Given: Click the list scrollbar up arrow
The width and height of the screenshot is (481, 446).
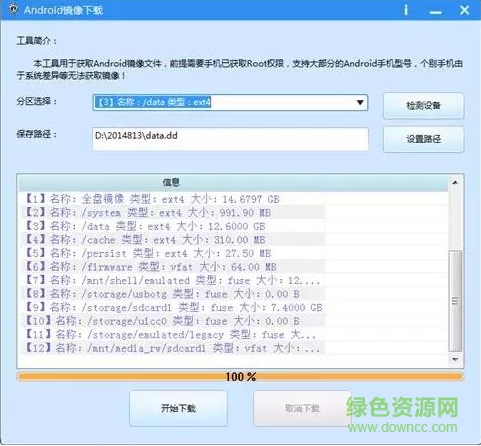Looking at the screenshot, I should tap(455, 183).
